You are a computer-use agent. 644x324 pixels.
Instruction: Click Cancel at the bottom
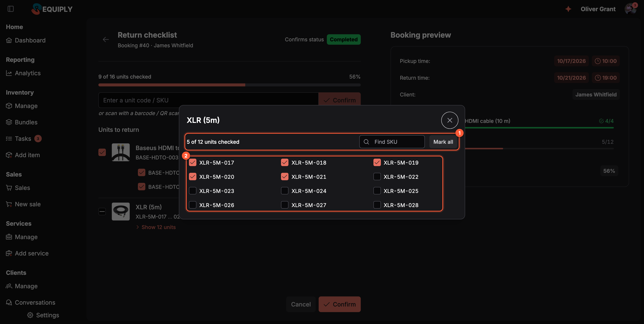pyautogui.click(x=301, y=304)
